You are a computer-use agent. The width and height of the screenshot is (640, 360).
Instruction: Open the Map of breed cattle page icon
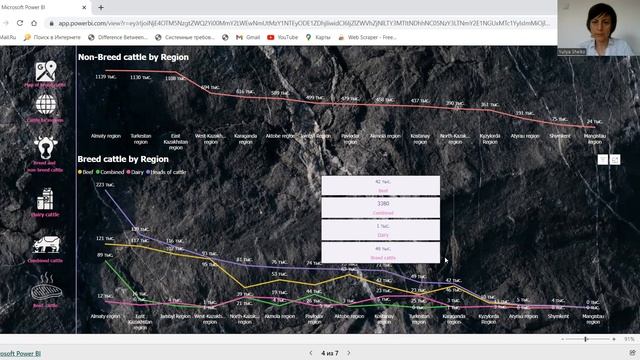coord(45,71)
